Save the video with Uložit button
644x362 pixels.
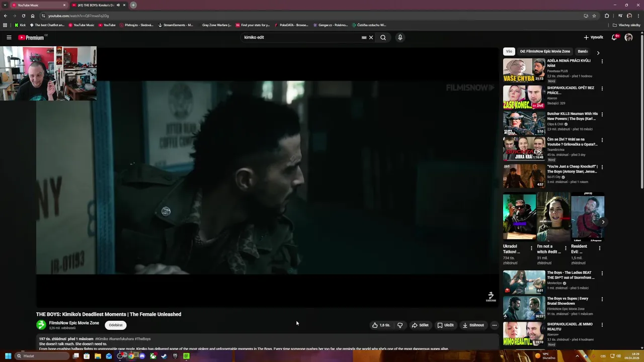point(446,325)
